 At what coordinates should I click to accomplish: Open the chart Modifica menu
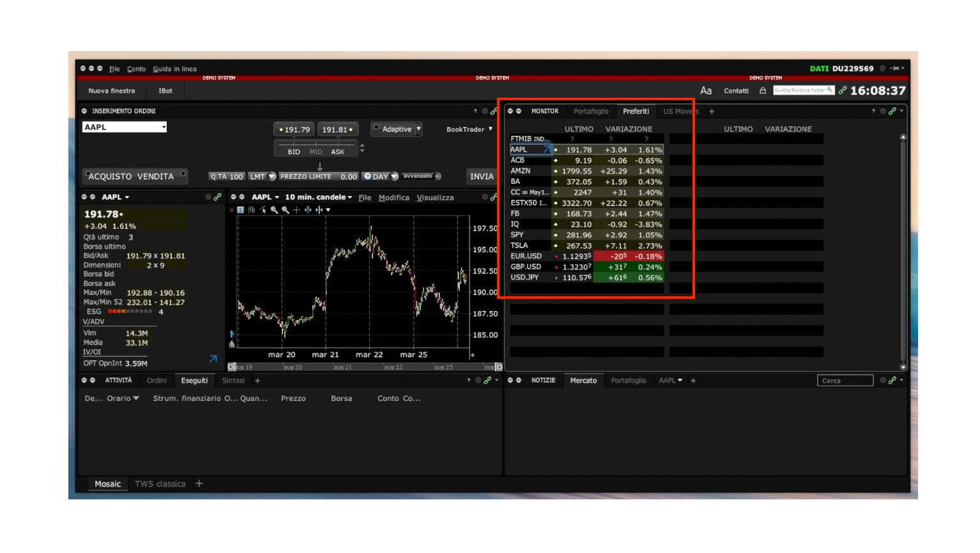pos(394,198)
